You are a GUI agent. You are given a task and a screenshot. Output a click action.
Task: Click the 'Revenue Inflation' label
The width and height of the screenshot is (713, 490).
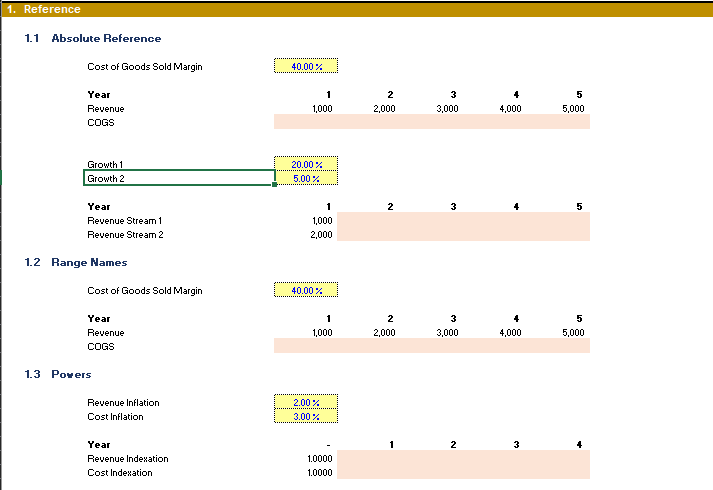[123, 402]
